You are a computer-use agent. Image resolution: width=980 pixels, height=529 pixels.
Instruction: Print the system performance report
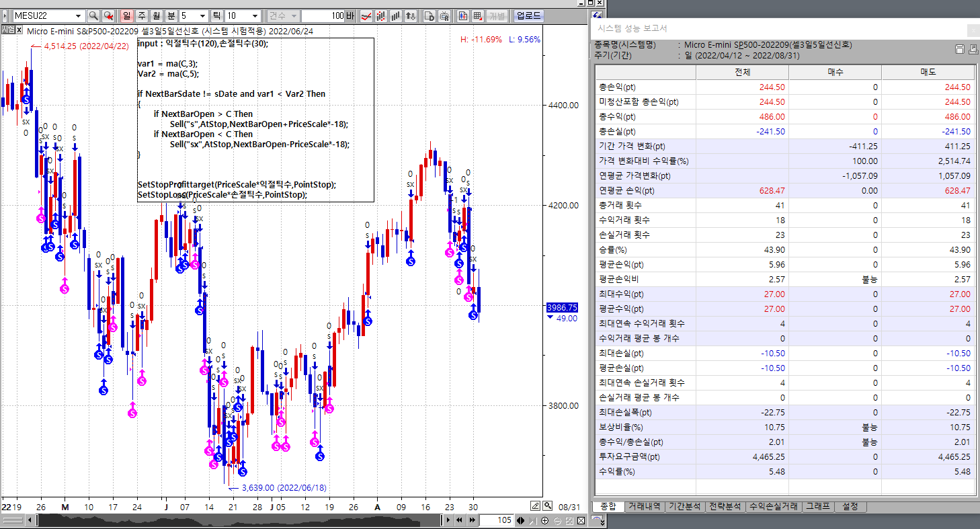click(x=970, y=49)
